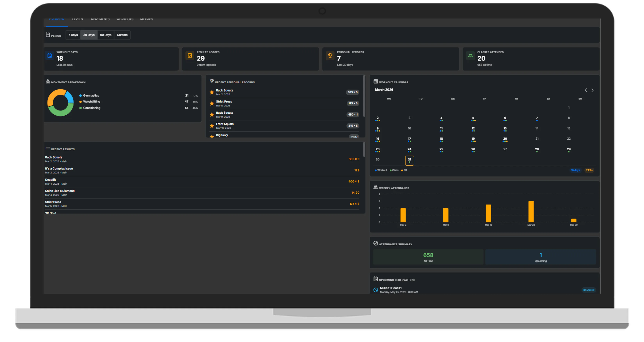Click the blue Gymnastics legend swatch

tap(81, 95)
